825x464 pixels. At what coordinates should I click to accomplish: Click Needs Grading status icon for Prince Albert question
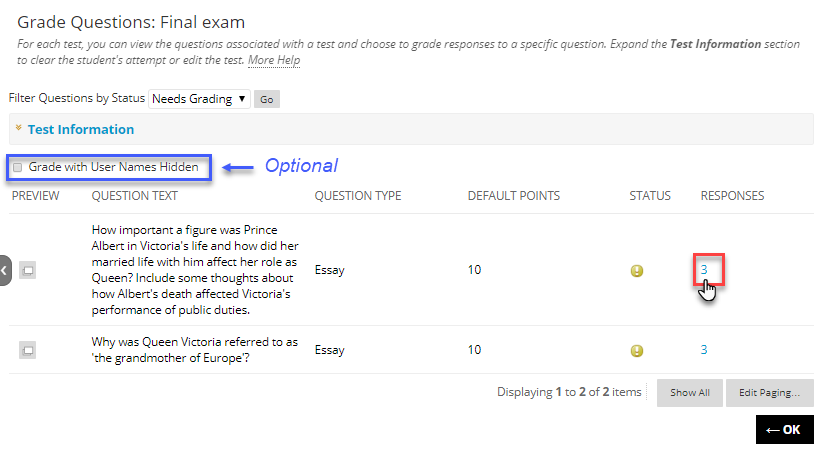coord(637,270)
